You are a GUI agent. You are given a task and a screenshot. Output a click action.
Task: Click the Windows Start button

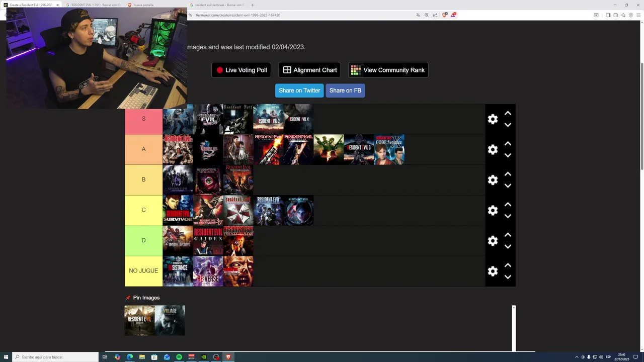click(5, 357)
